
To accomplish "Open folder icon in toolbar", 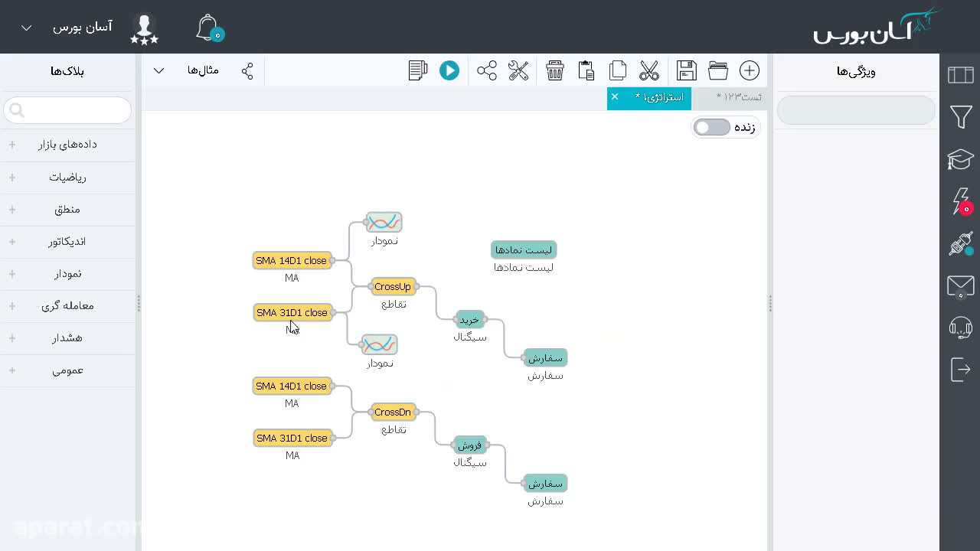I will 718,70.
